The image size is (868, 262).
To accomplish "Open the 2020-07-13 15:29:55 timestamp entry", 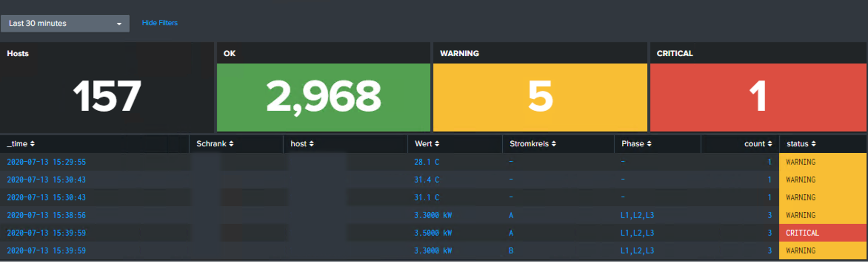I will click(46, 162).
